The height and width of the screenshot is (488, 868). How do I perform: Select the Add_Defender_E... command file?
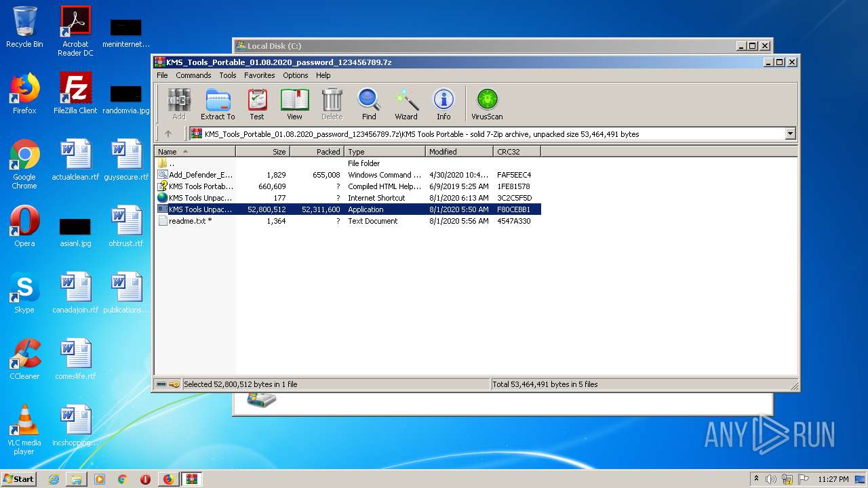(348, 175)
